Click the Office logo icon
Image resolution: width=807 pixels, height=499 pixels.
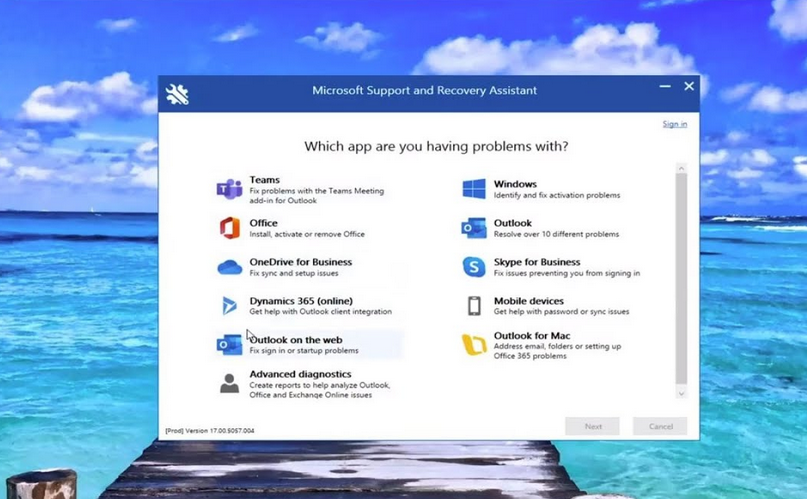coord(230,228)
